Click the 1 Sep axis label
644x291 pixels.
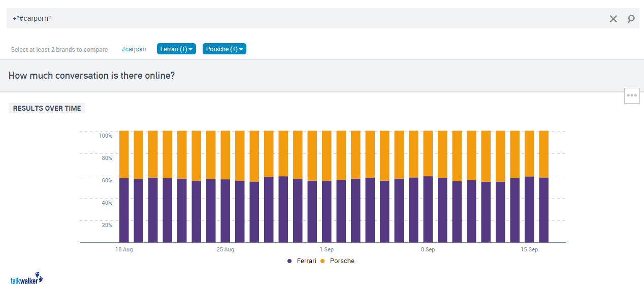pyautogui.click(x=327, y=249)
